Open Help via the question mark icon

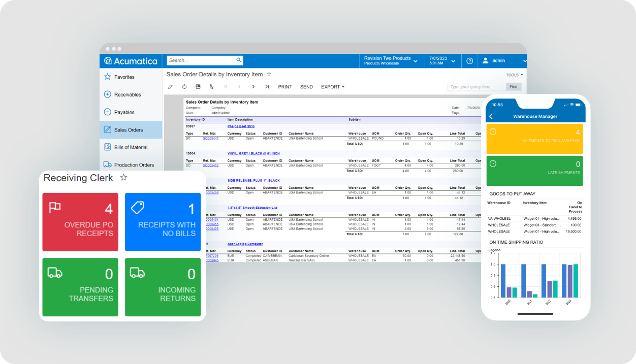coord(469,60)
